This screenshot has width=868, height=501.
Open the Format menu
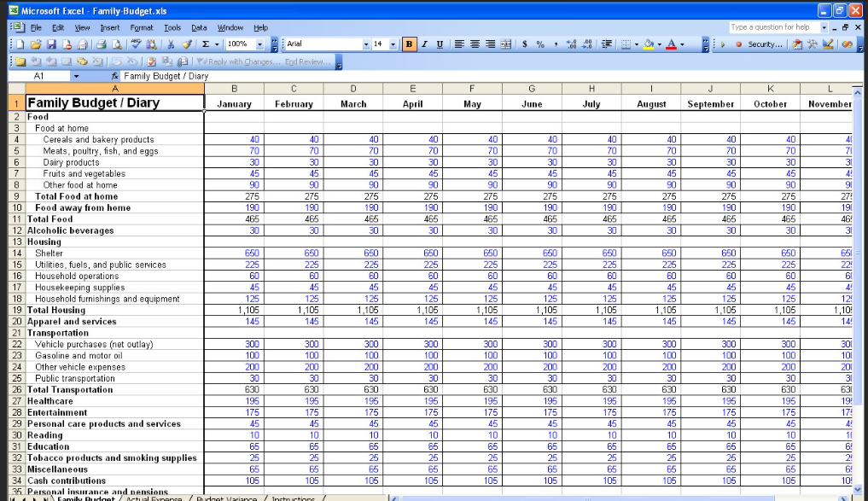(x=142, y=27)
